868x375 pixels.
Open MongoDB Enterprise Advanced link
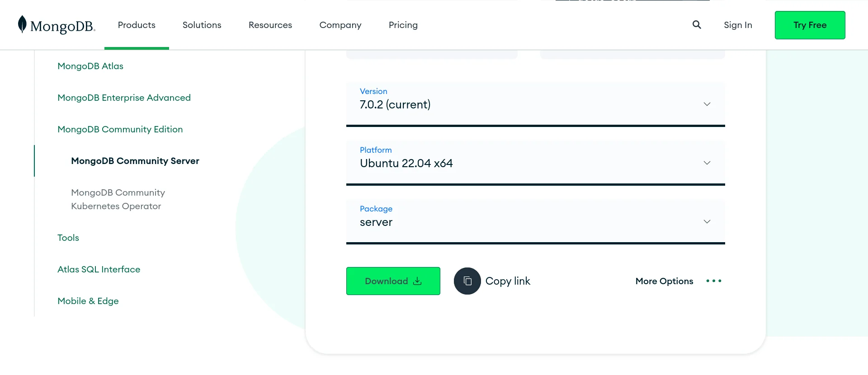click(124, 98)
